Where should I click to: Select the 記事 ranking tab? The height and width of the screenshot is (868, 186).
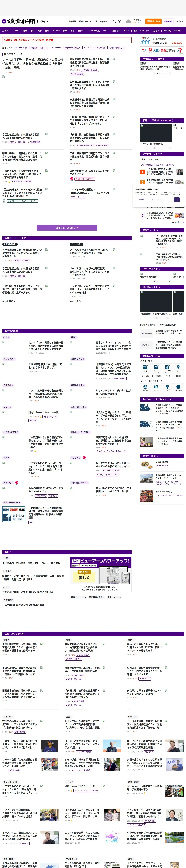143,159
